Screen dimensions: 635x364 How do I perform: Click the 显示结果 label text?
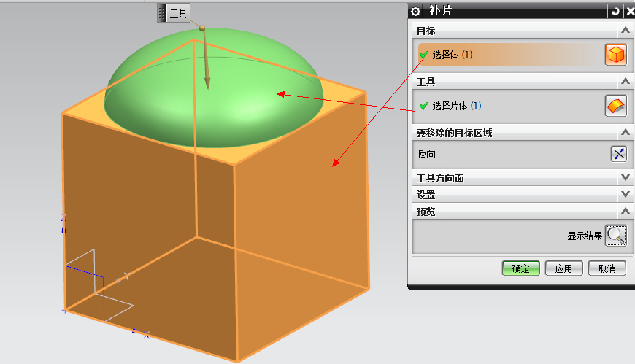(585, 236)
